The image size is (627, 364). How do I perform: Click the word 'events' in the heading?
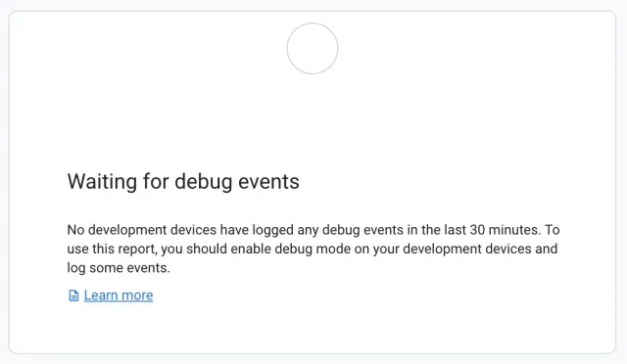pos(268,182)
